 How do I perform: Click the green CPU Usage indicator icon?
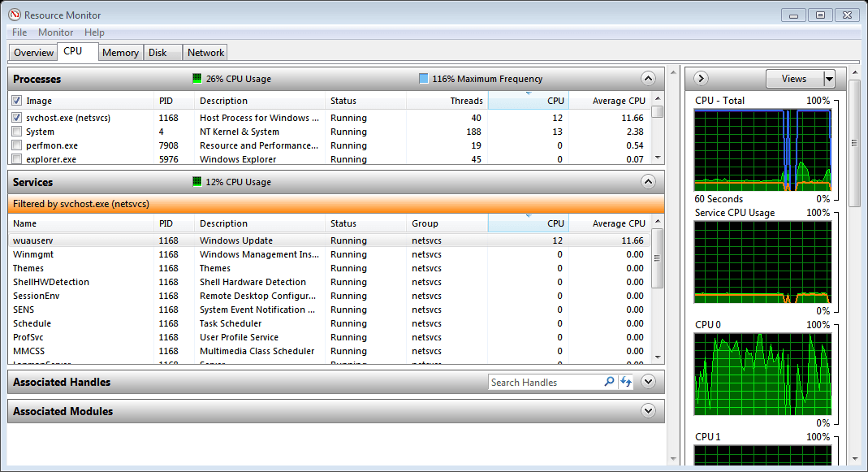point(196,79)
